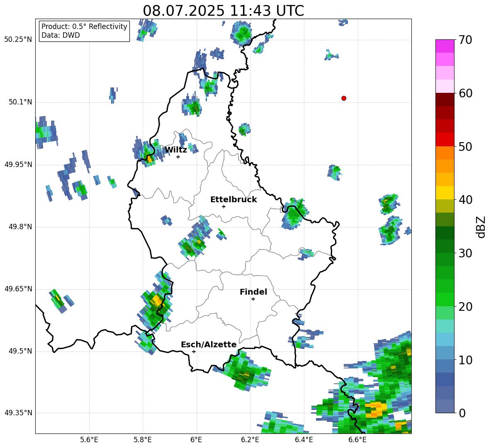This screenshot has height=448, width=491.
Task: Click the 30 value on colorbar
Action: (x=465, y=253)
